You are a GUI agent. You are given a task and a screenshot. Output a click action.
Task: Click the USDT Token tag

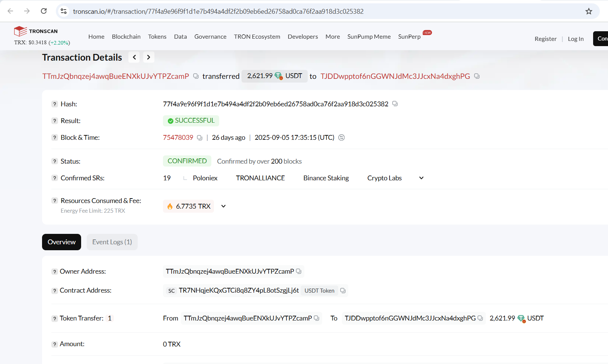click(x=319, y=291)
